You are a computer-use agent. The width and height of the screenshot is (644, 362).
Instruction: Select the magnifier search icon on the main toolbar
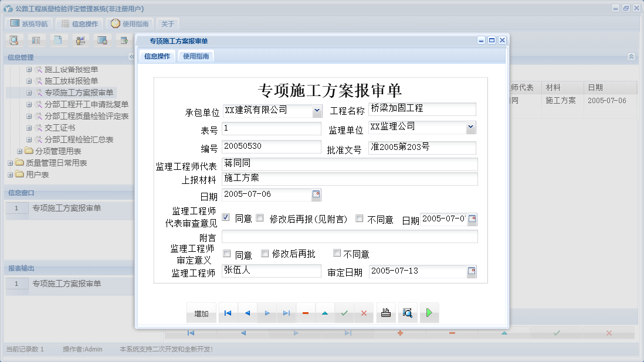click(13, 40)
